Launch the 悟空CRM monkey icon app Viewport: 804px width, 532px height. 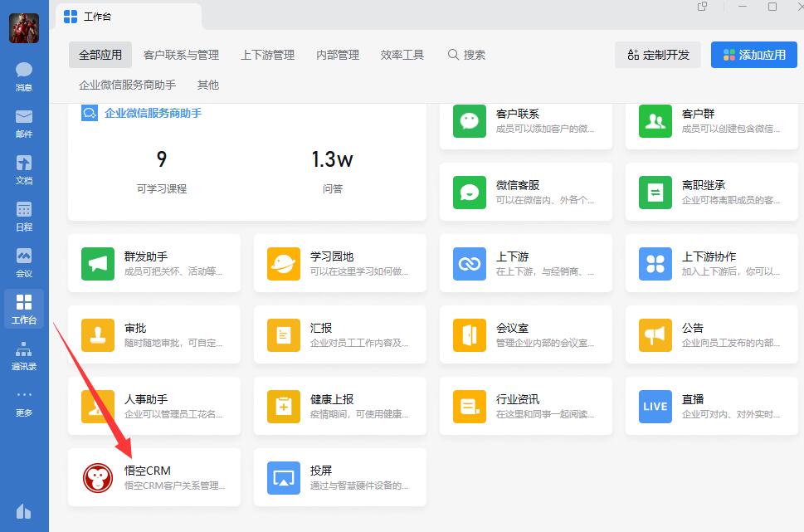click(98, 478)
